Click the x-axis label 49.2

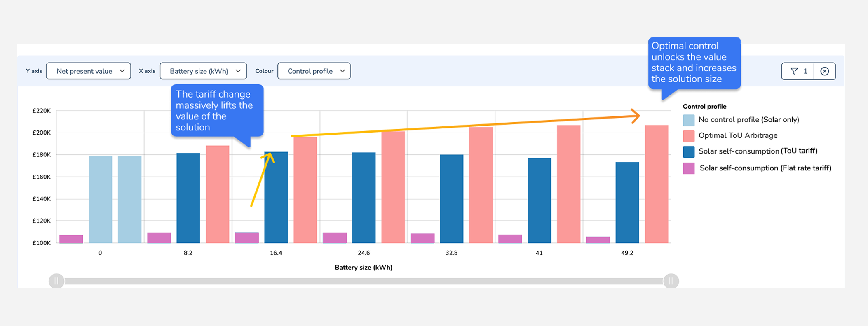click(x=627, y=253)
